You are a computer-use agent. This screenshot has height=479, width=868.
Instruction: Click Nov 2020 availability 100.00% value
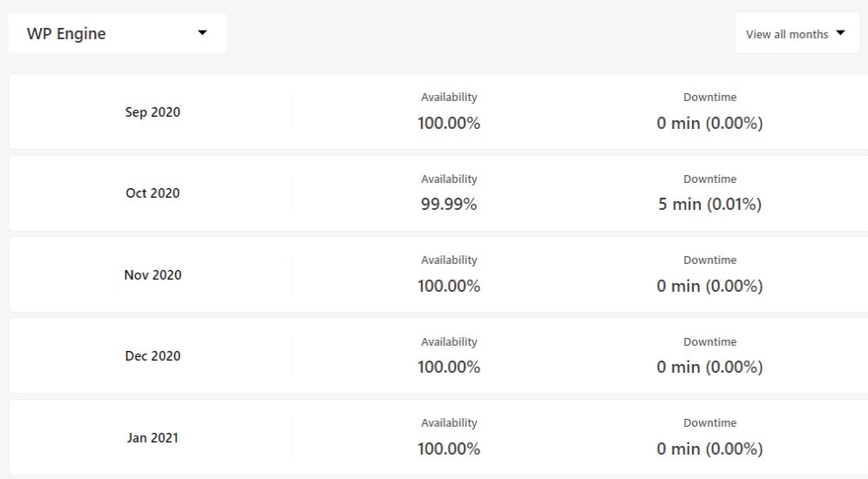click(449, 286)
